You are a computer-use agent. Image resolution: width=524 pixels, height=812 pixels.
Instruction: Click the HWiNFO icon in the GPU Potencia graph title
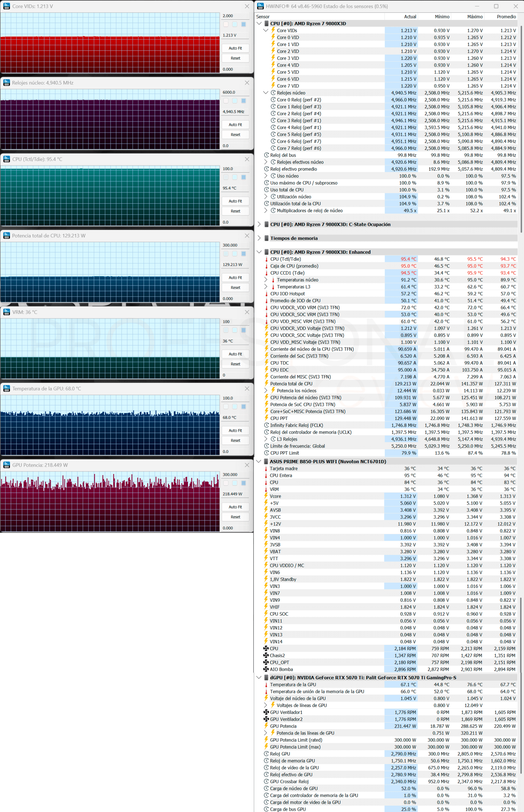pos(6,465)
